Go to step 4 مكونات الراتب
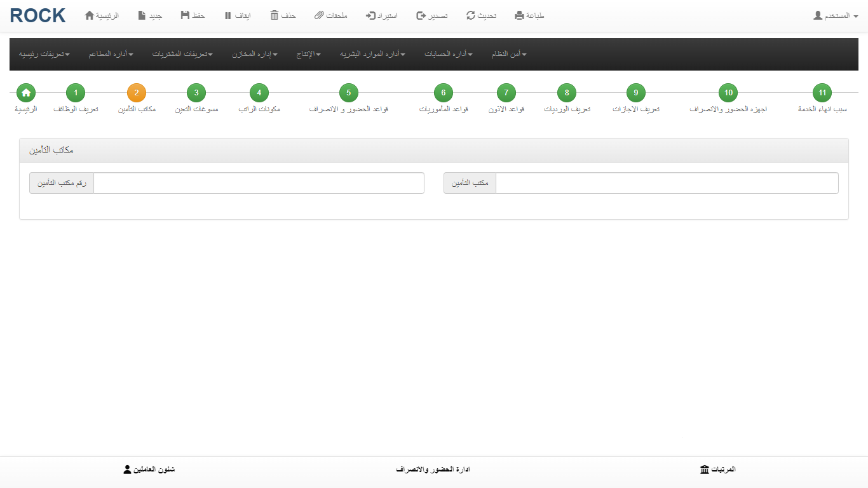Image resolution: width=868 pixels, height=488 pixels. [259, 93]
